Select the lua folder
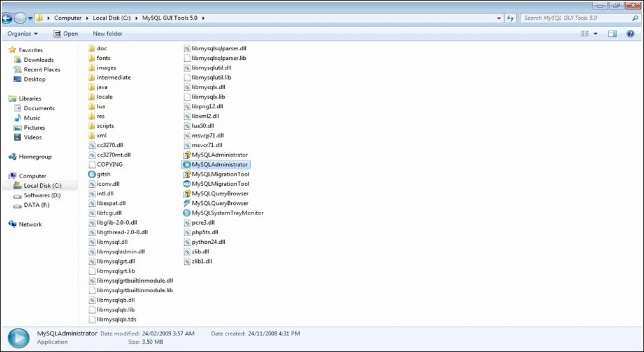 [97, 106]
